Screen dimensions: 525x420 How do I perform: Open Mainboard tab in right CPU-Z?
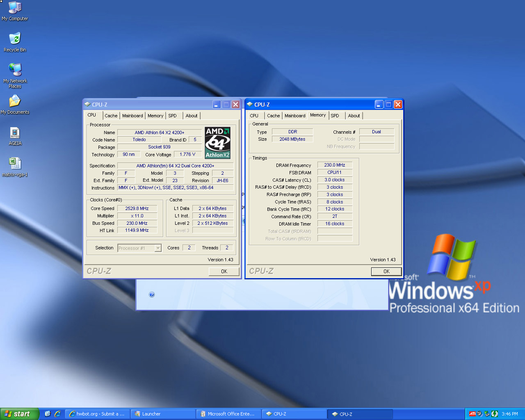coord(295,116)
